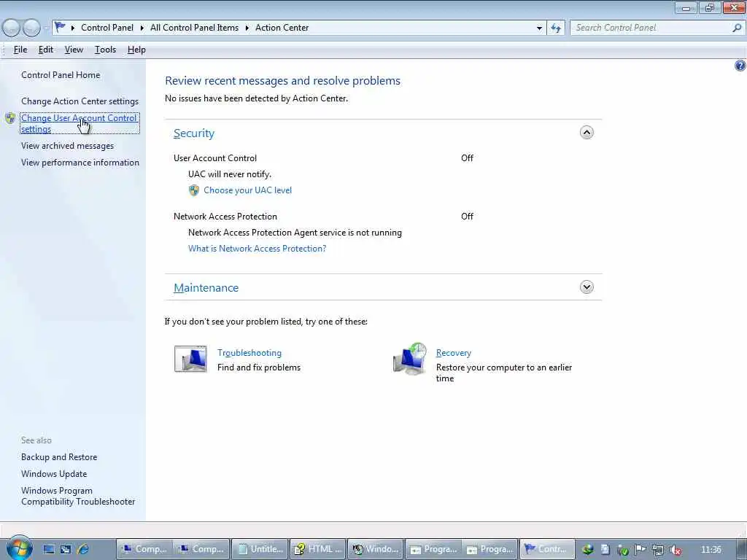Screen dimensions: 747x560
Task: Open the Windows Start orb
Action: tap(19, 548)
